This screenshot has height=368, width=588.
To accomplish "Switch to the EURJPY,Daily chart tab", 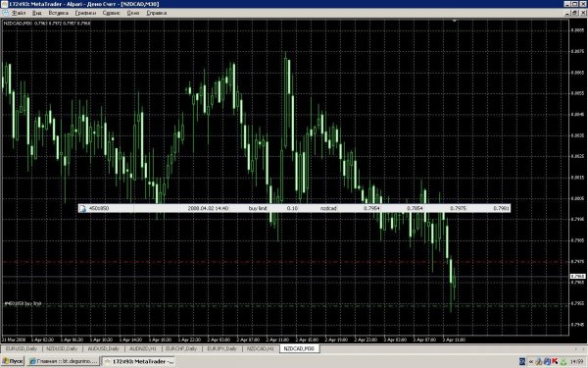I will [x=221, y=348].
